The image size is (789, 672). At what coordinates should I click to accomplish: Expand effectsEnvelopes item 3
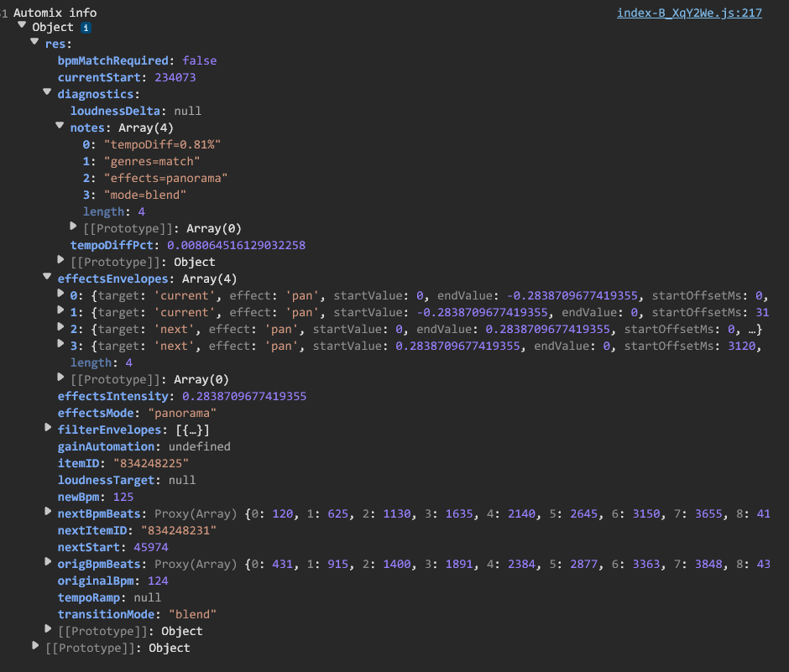(60, 343)
